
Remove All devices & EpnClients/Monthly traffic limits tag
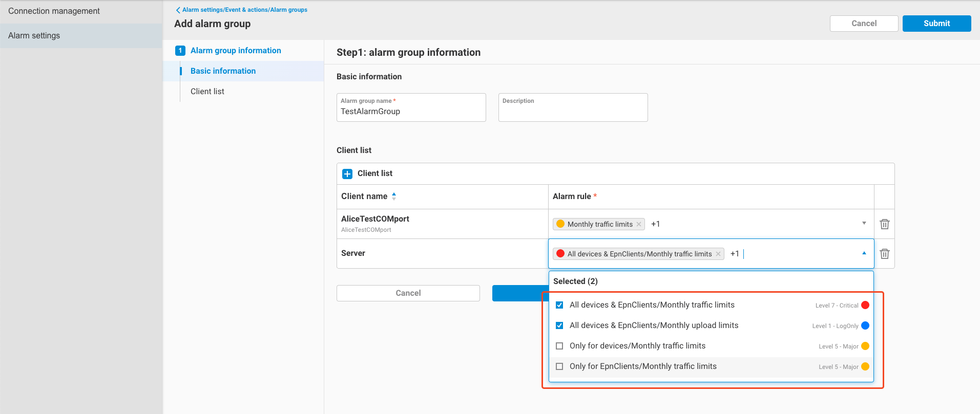(718, 254)
